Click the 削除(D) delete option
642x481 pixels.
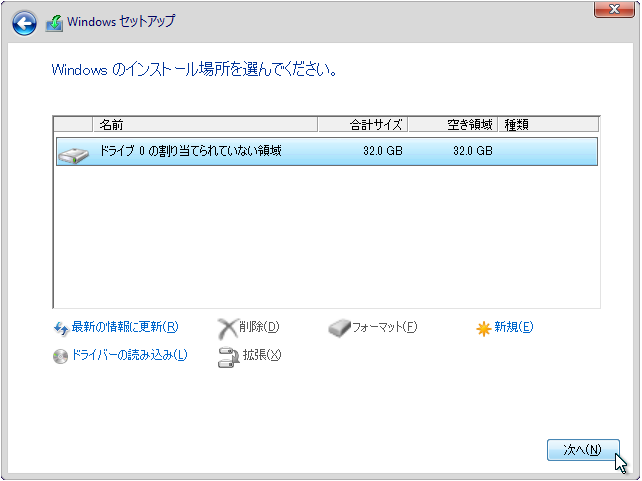tap(259, 327)
